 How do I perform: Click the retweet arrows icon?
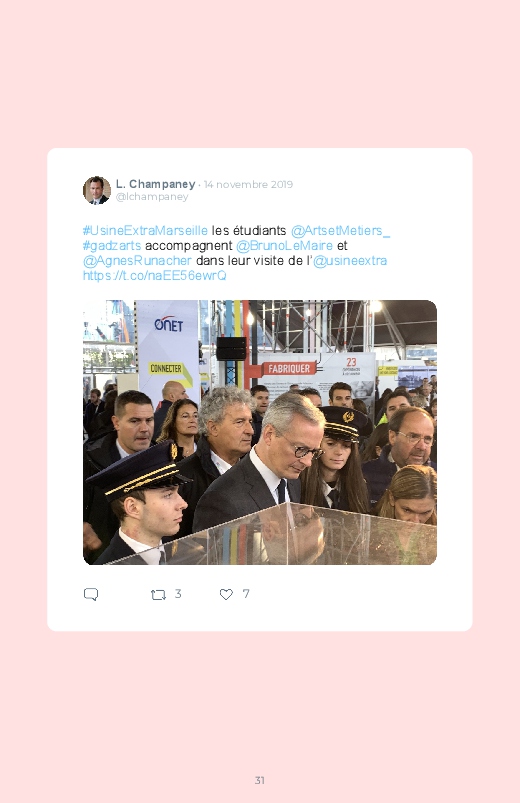tap(158, 595)
